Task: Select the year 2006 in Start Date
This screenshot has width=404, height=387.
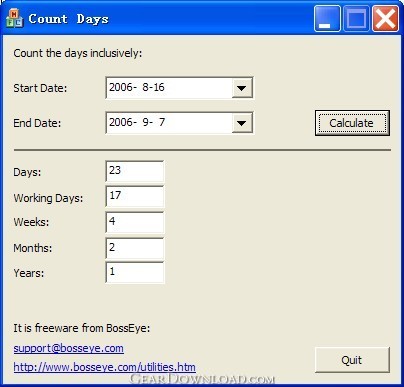Action: [121, 87]
